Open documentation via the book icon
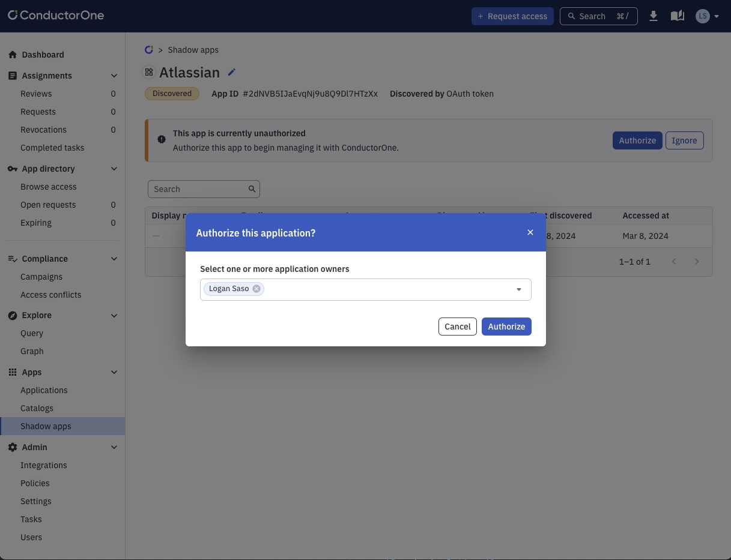731x560 pixels. click(678, 16)
